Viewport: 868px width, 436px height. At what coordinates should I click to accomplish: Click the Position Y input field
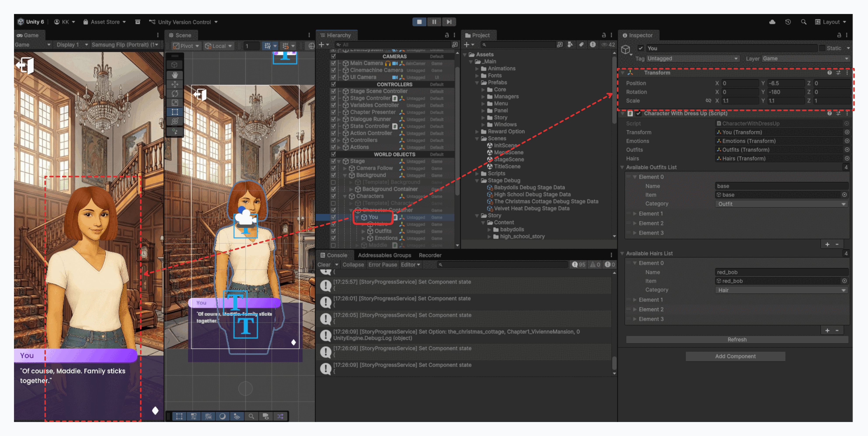(x=786, y=83)
